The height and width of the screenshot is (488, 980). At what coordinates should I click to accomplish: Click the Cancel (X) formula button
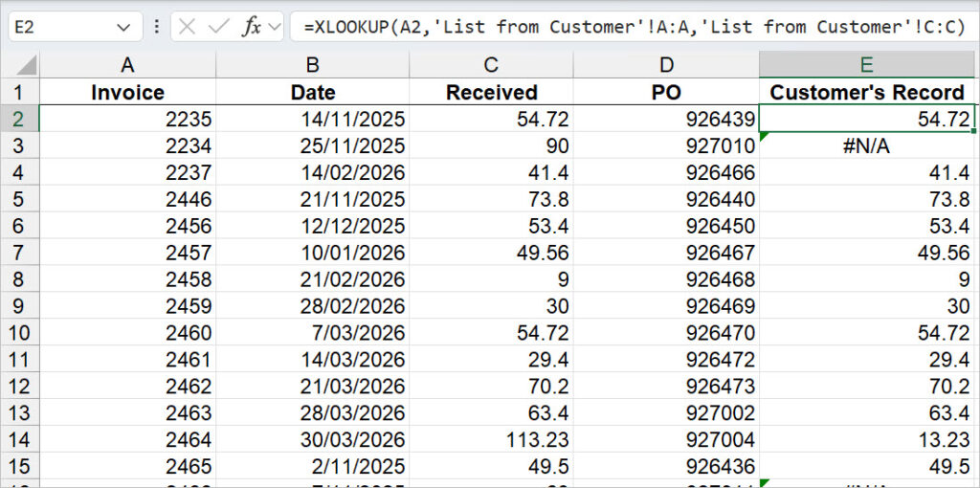tap(187, 27)
